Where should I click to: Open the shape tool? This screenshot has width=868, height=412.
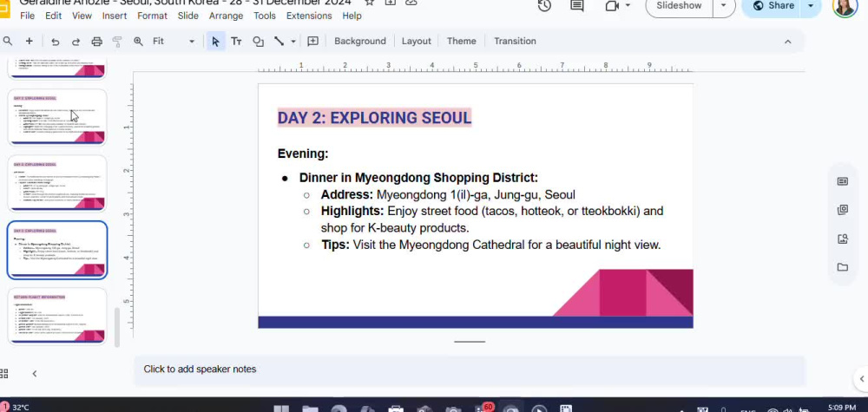(x=258, y=41)
